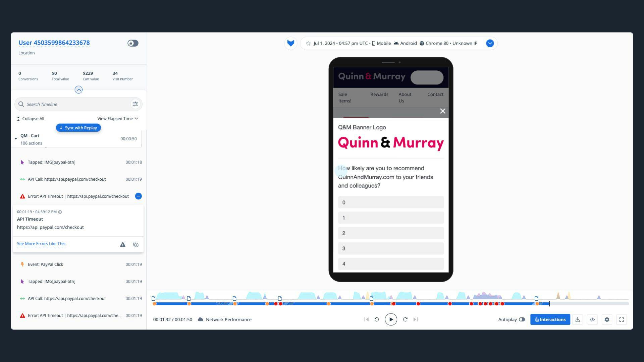
Task: Click the fullscreen expand icon
Action: (622, 319)
